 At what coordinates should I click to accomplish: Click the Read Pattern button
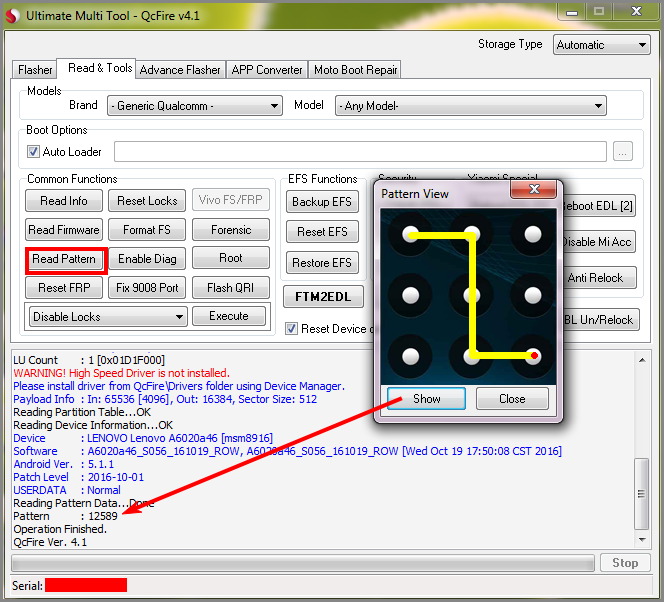64,259
